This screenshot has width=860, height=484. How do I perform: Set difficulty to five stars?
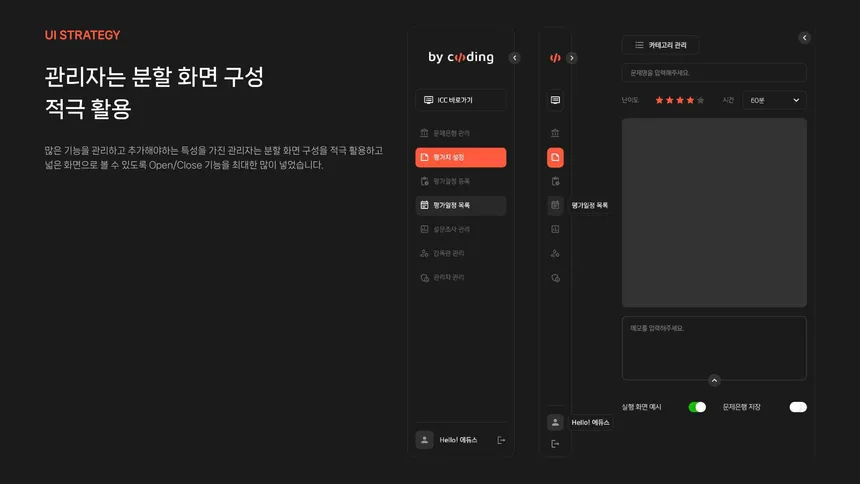701,100
